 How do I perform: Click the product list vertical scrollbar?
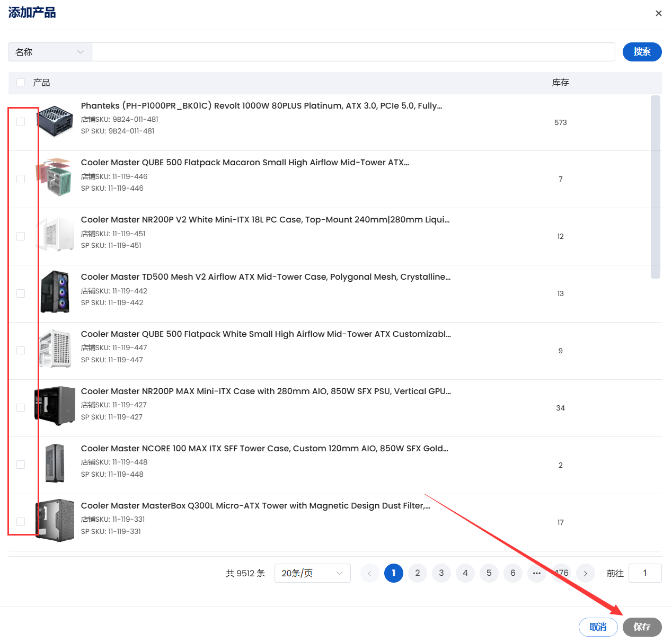(x=656, y=186)
